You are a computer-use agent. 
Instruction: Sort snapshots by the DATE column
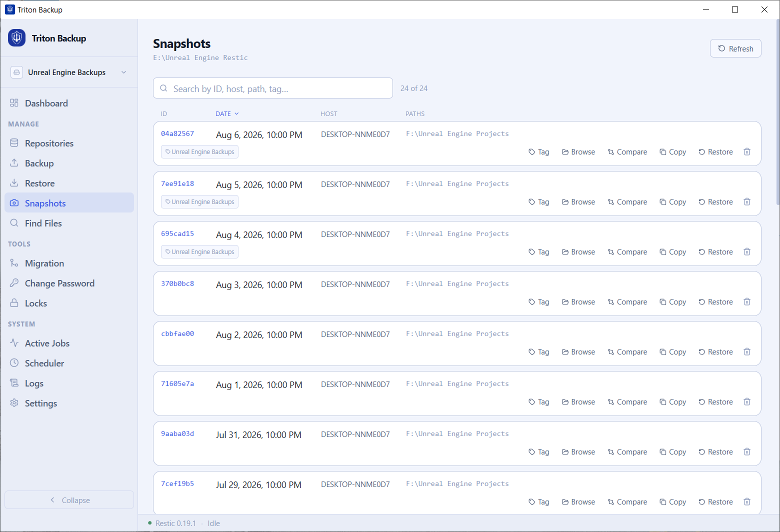point(227,114)
